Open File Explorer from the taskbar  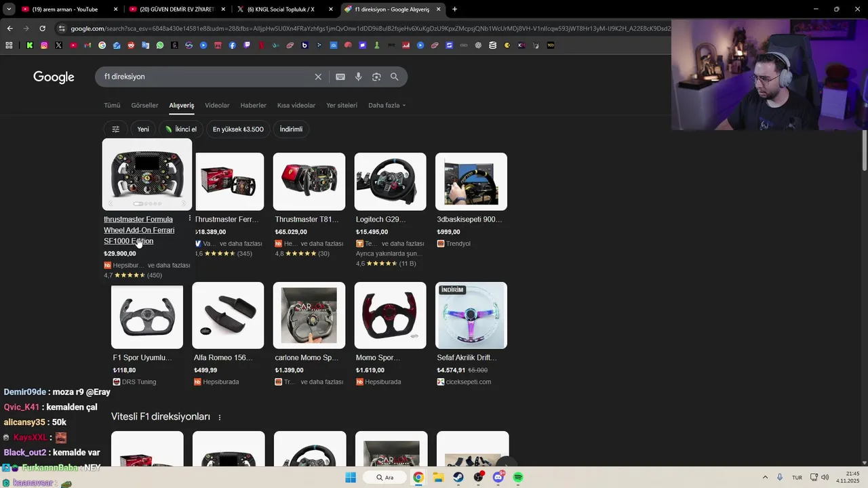point(438,477)
